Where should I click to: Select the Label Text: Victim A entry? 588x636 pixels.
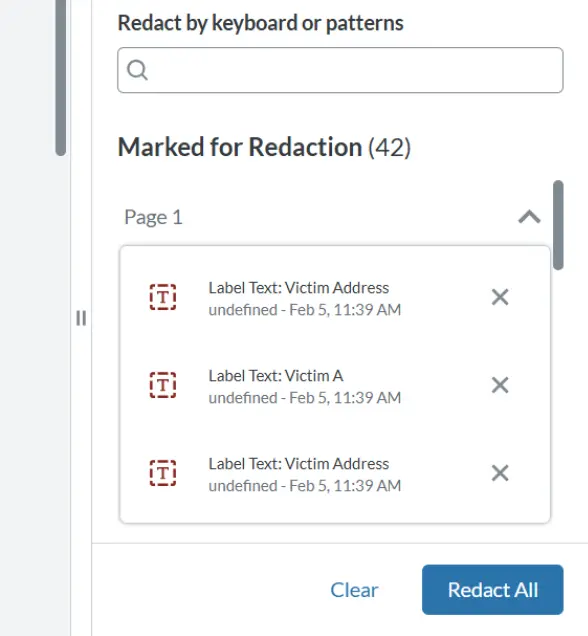click(x=335, y=386)
